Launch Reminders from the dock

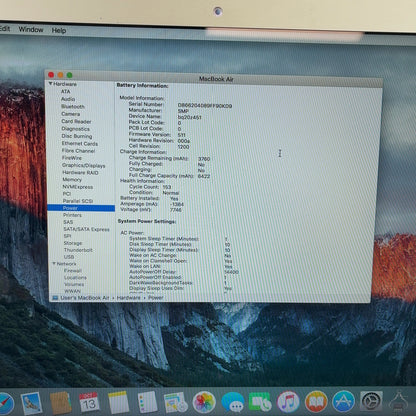pos(147,402)
